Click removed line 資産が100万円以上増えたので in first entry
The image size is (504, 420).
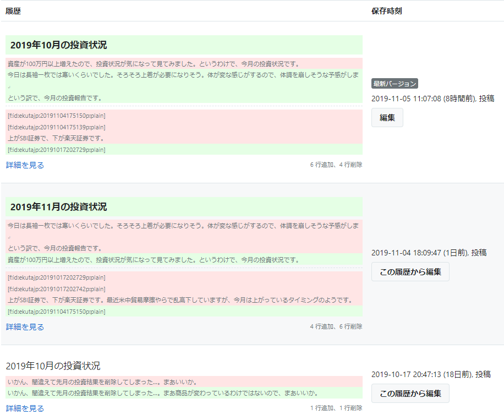184,64
